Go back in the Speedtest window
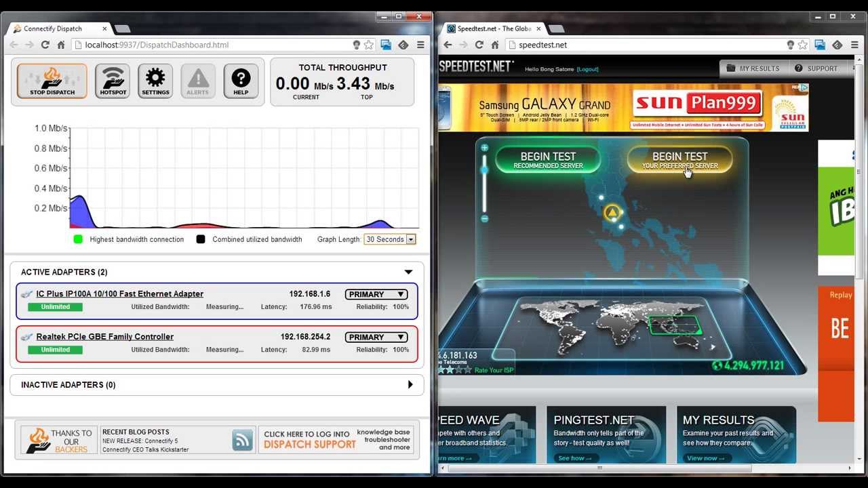Viewport: 868px width, 488px height. (447, 45)
